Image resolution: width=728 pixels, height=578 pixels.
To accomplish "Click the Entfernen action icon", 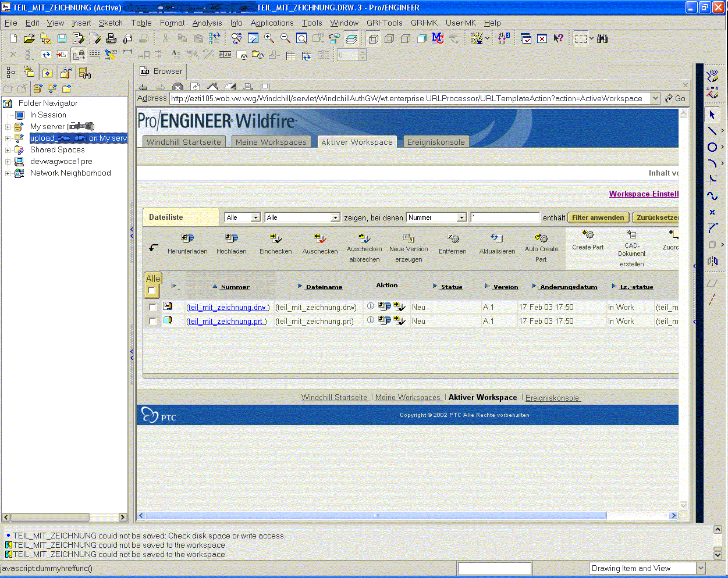I will pos(453,238).
